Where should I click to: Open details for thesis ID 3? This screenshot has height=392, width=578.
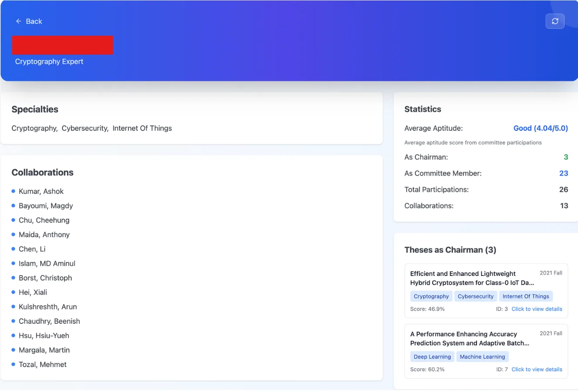(537, 309)
